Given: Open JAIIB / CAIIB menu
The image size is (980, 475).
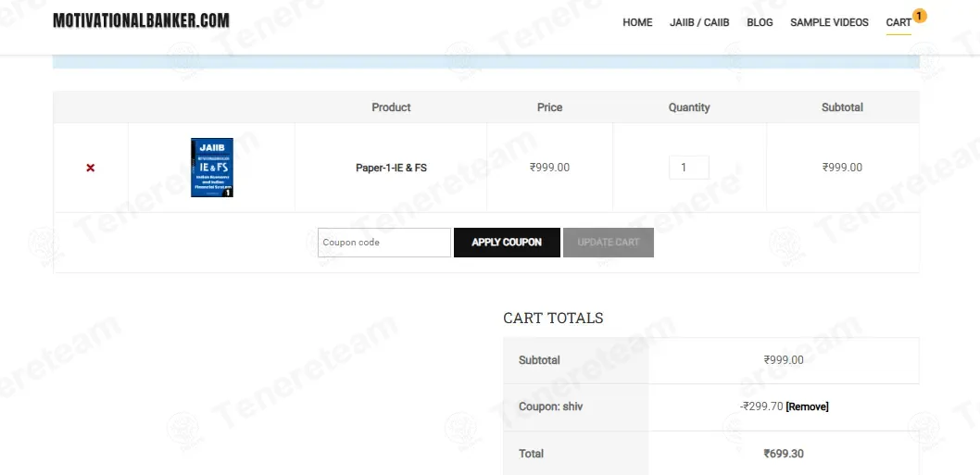Looking at the screenshot, I should point(699,22).
